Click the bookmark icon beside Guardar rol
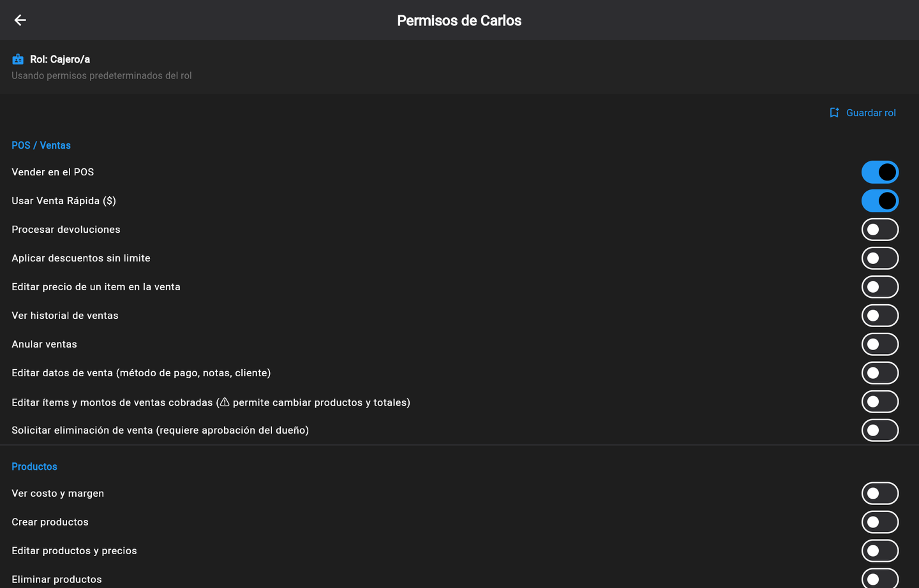The height and width of the screenshot is (588, 919). click(x=834, y=113)
